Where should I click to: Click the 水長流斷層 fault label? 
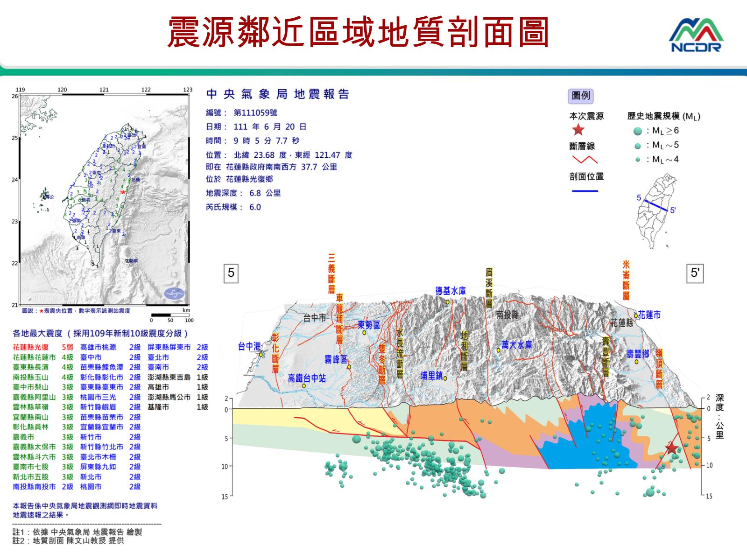click(399, 353)
